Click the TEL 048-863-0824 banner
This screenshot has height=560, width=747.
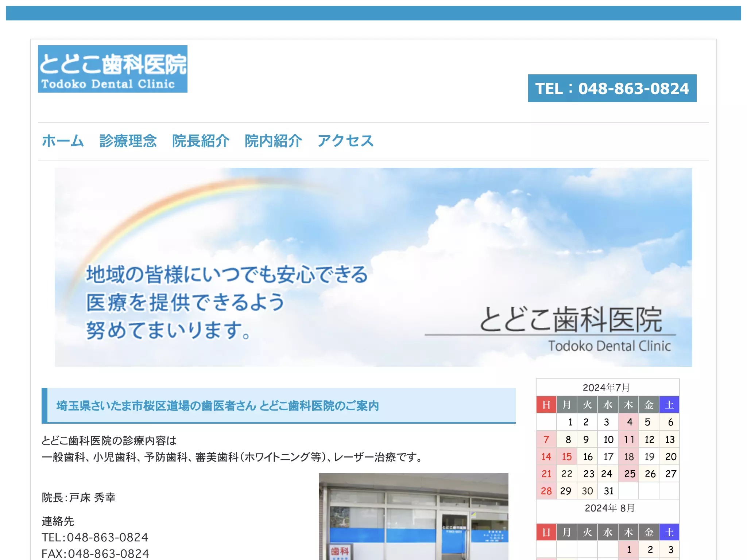pos(612,88)
